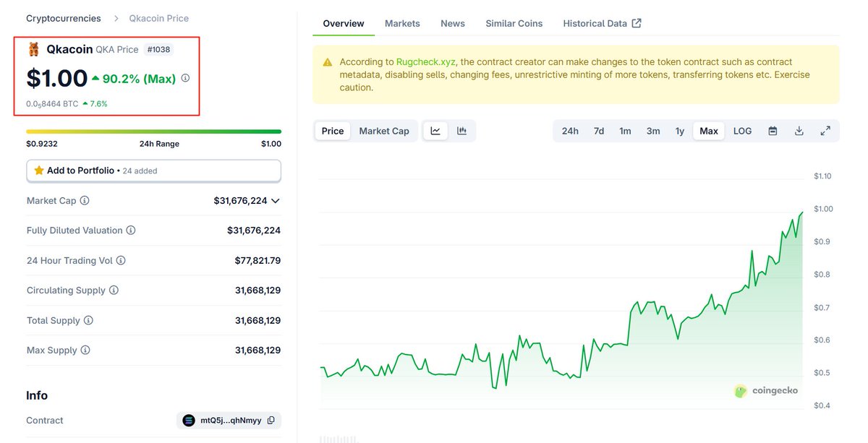Click the 24h Range progress bar
The width and height of the screenshot is (868, 443).
click(x=153, y=132)
